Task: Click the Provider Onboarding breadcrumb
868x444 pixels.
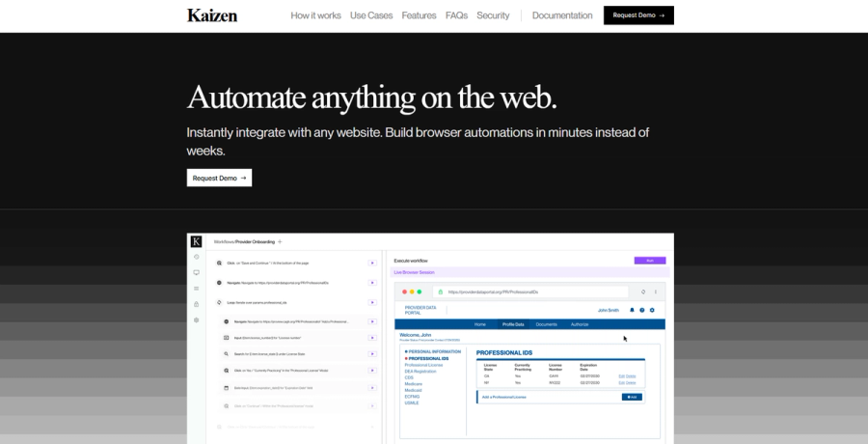Action: point(255,241)
